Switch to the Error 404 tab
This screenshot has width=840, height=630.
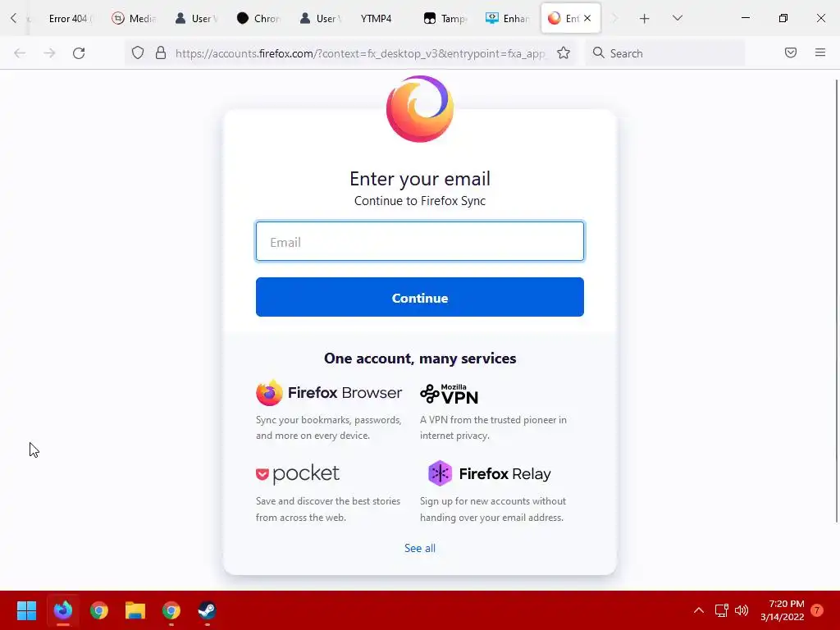pos(69,19)
